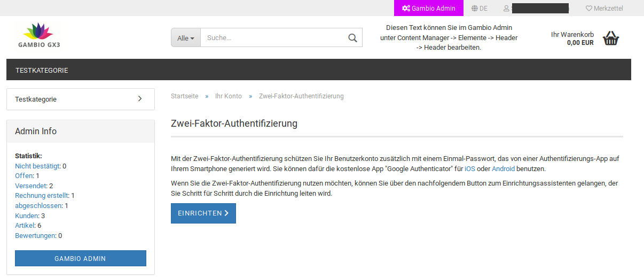Viewport: 644px width, 277px height.
Task: Open the DE language selector
Action: (483, 9)
